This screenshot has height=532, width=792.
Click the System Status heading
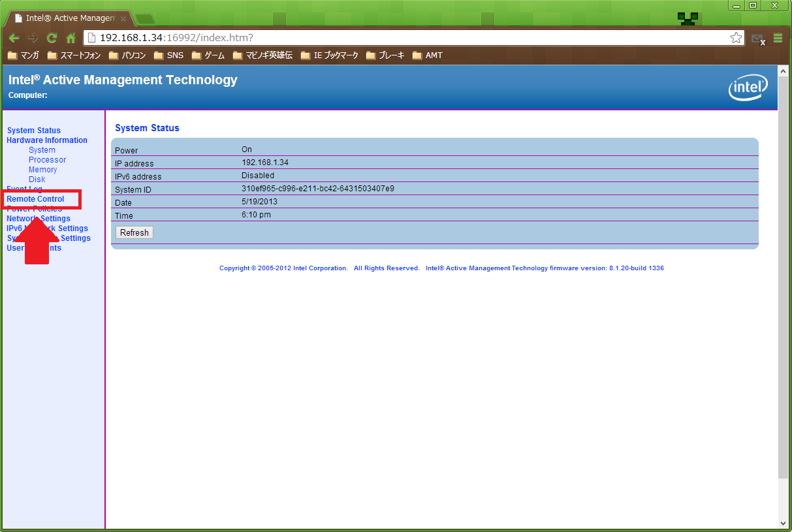point(147,128)
